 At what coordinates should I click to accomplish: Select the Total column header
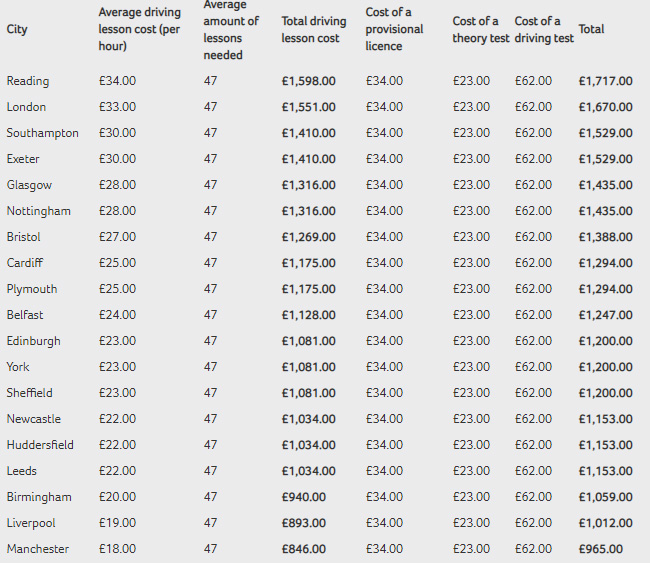coord(591,29)
